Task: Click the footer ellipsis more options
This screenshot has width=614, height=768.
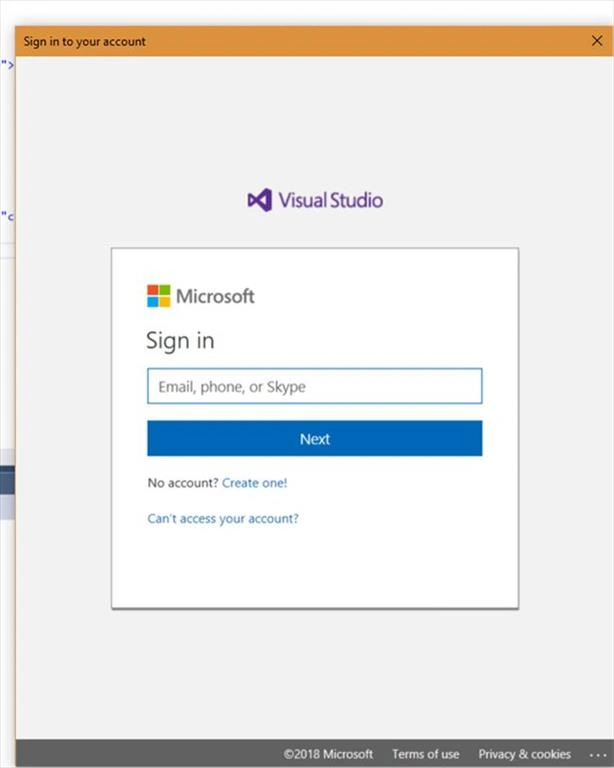Action: tap(598, 755)
